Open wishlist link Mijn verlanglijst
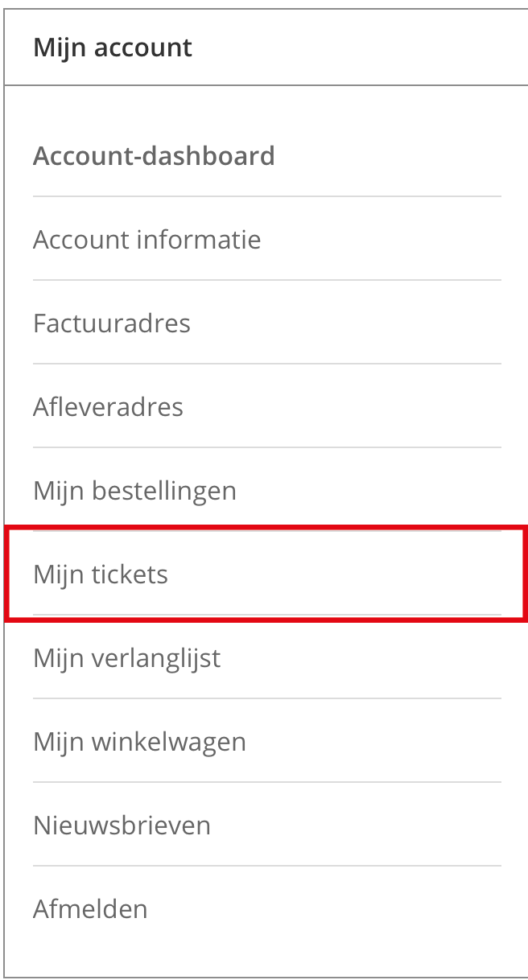The height and width of the screenshot is (980, 528). pyautogui.click(x=126, y=657)
